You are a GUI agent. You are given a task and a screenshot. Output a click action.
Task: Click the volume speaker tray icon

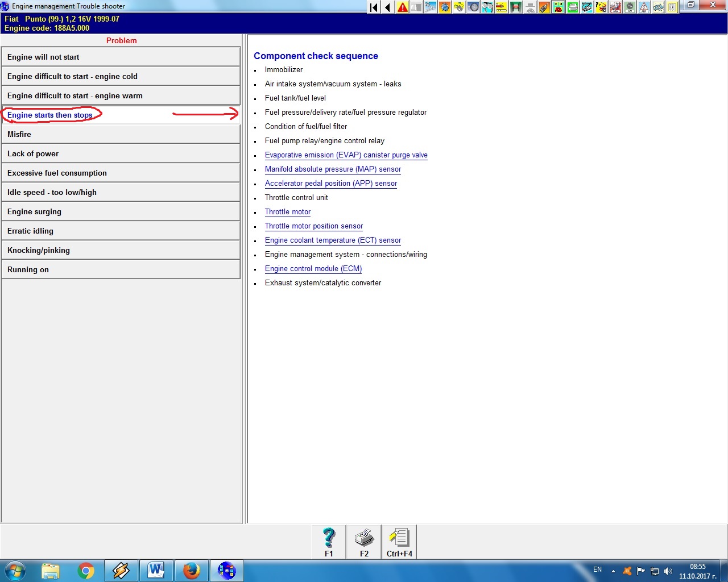(x=668, y=571)
